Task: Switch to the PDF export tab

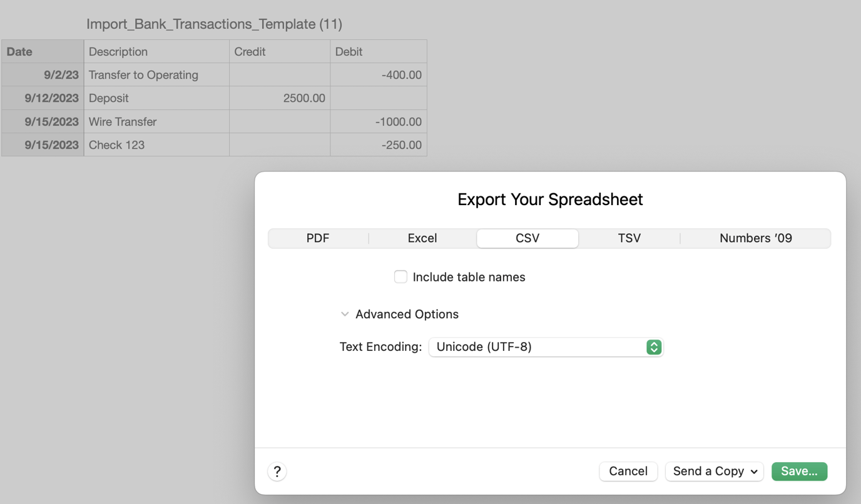Action: click(318, 238)
